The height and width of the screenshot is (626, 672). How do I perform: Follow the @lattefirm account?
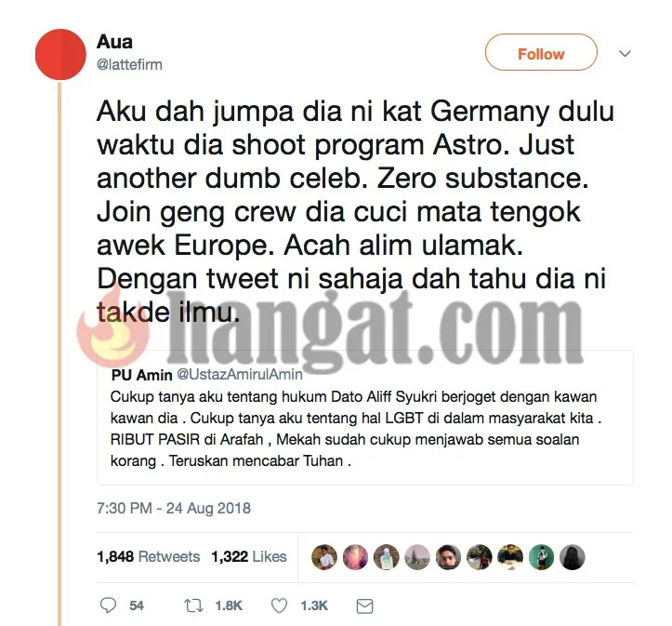(541, 52)
